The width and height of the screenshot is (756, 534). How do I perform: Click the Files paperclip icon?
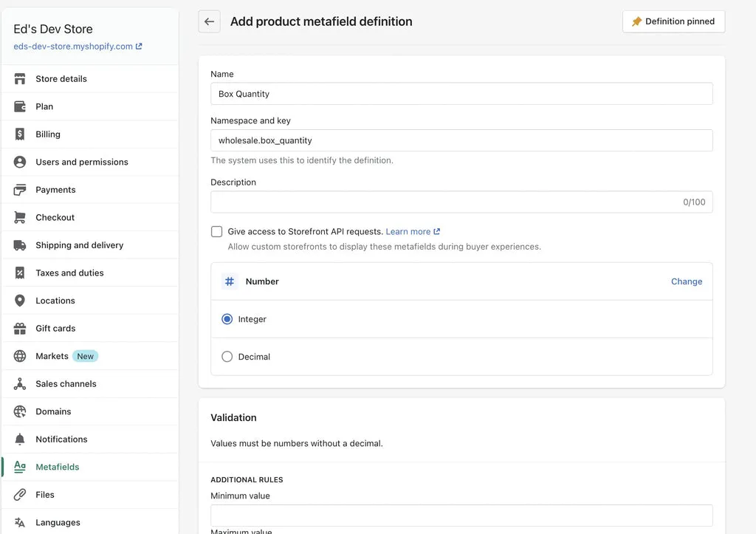20,495
